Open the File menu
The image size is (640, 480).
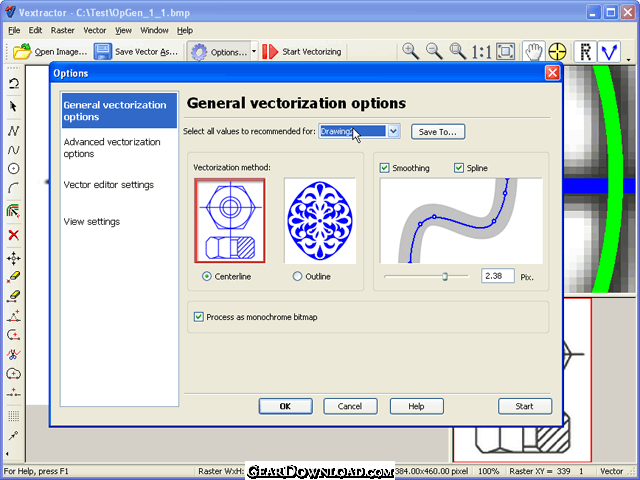click(x=14, y=30)
